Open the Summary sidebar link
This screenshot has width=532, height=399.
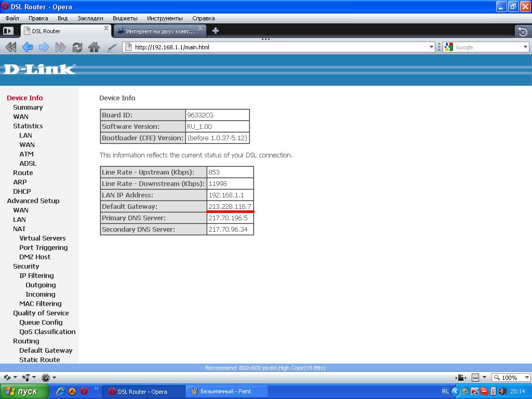pos(28,107)
